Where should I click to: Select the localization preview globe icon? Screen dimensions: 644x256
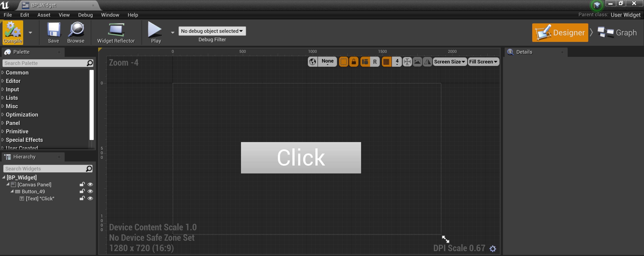(312, 62)
